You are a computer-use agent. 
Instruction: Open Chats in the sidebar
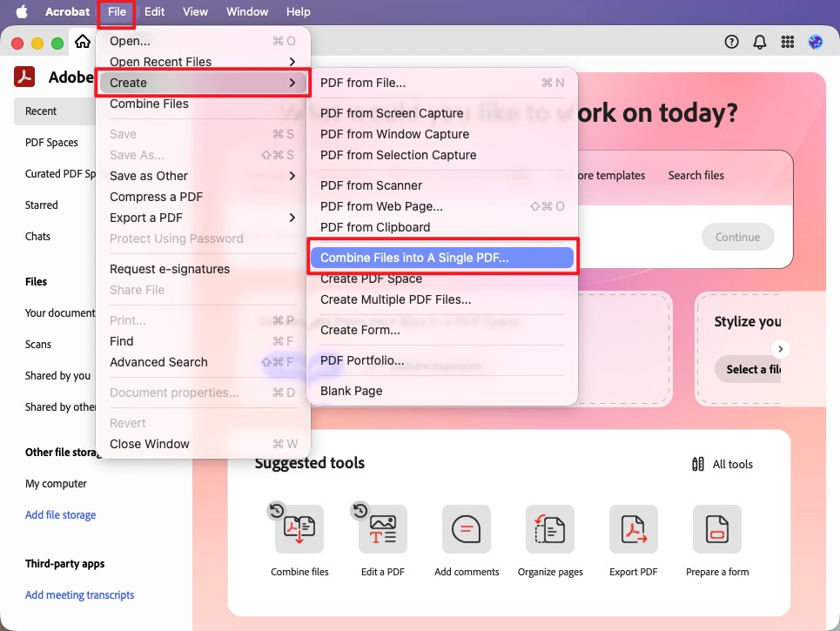pyautogui.click(x=37, y=236)
